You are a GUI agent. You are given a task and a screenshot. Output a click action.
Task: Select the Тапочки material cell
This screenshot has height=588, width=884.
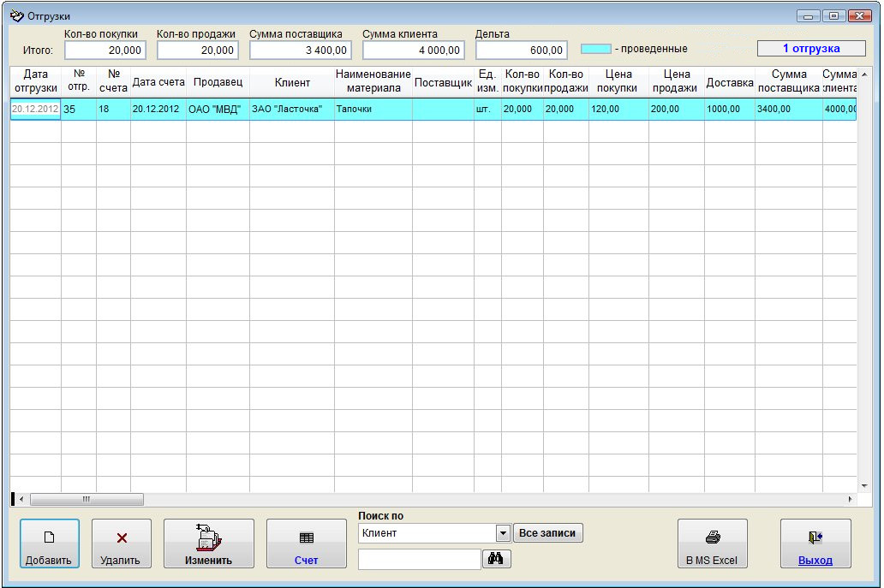coord(373,110)
